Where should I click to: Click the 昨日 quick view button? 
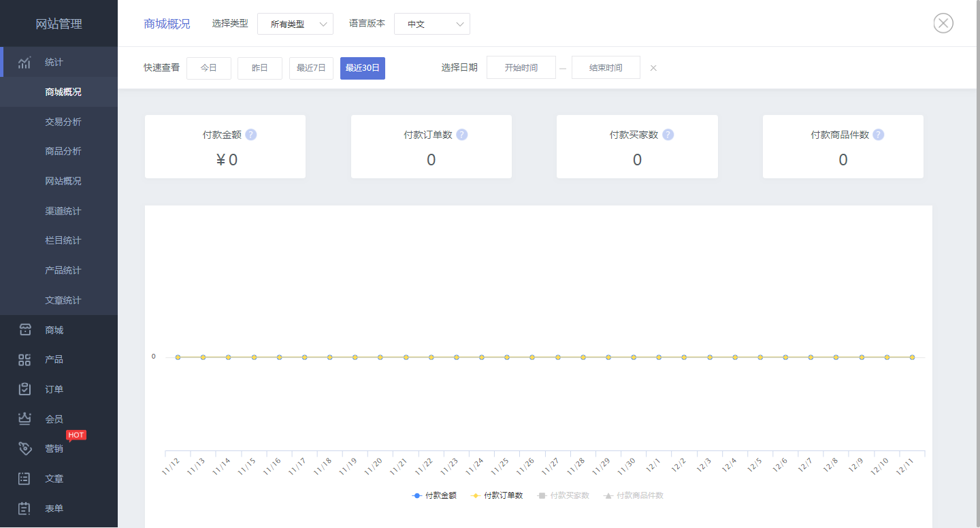coord(260,68)
